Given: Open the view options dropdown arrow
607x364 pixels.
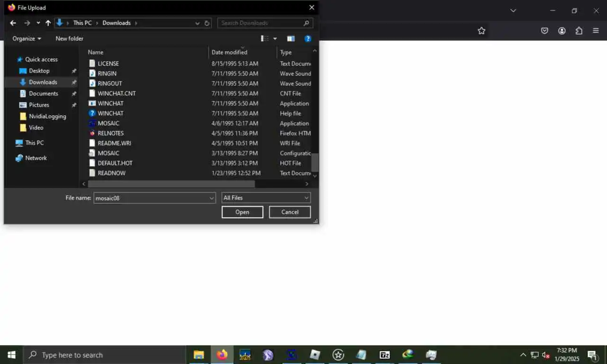Looking at the screenshot, I should [275, 38].
